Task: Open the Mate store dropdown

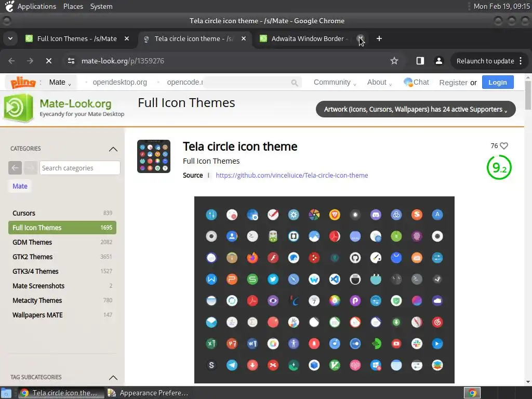Action: click(x=60, y=83)
